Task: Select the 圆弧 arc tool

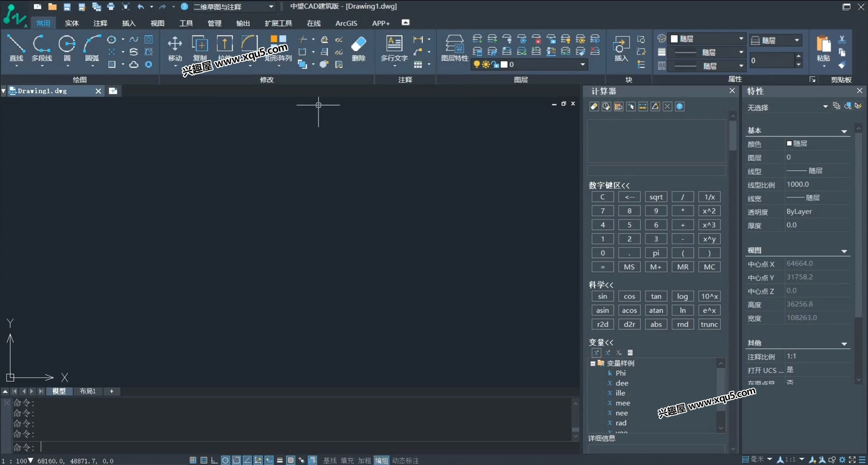Action: click(x=92, y=48)
